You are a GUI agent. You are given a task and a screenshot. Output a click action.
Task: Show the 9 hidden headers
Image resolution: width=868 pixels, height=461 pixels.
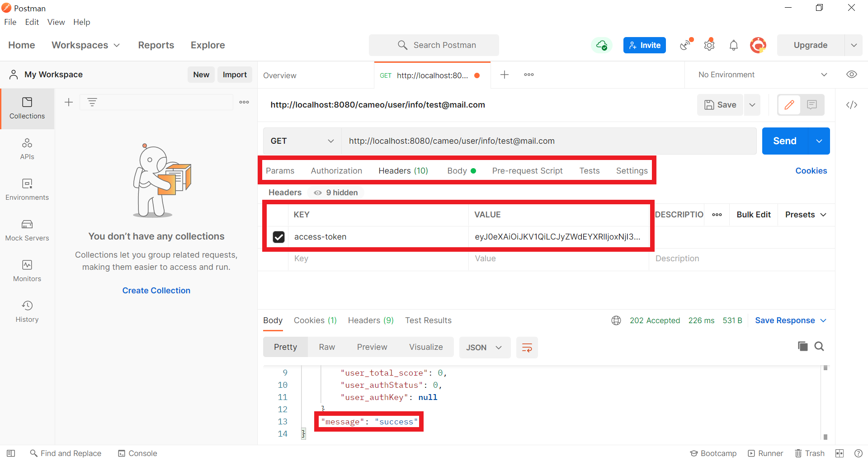click(336, 193)
